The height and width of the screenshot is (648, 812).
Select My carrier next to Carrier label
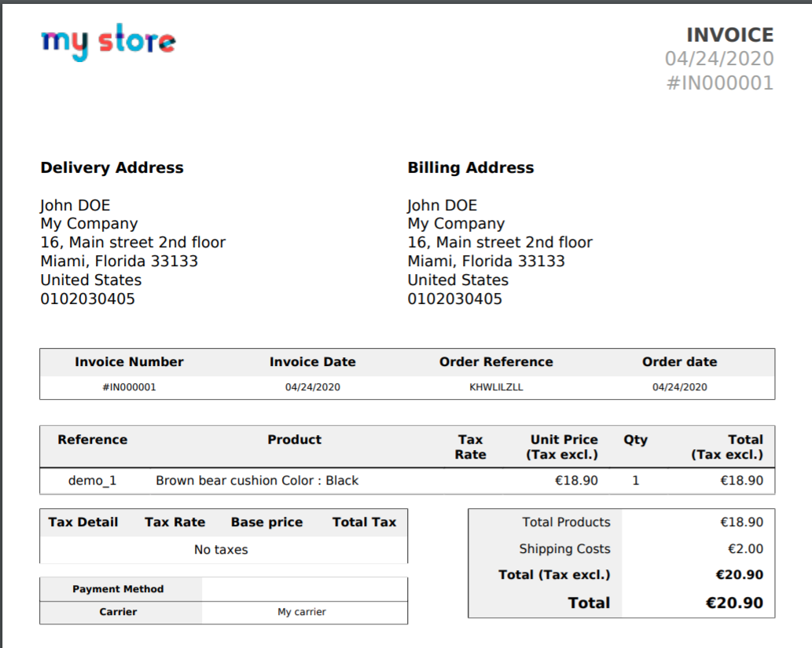(x=303, y=612)
